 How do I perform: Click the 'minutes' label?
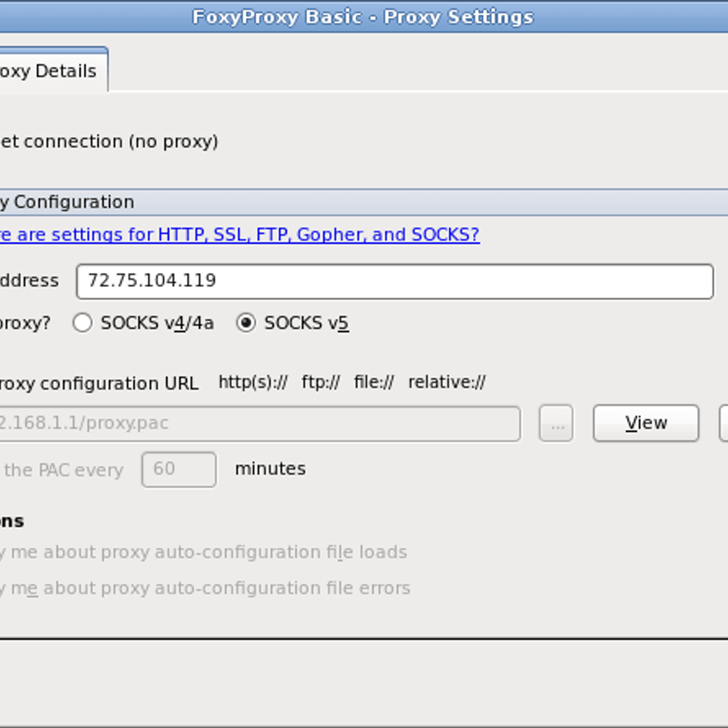tap(270, 469)
